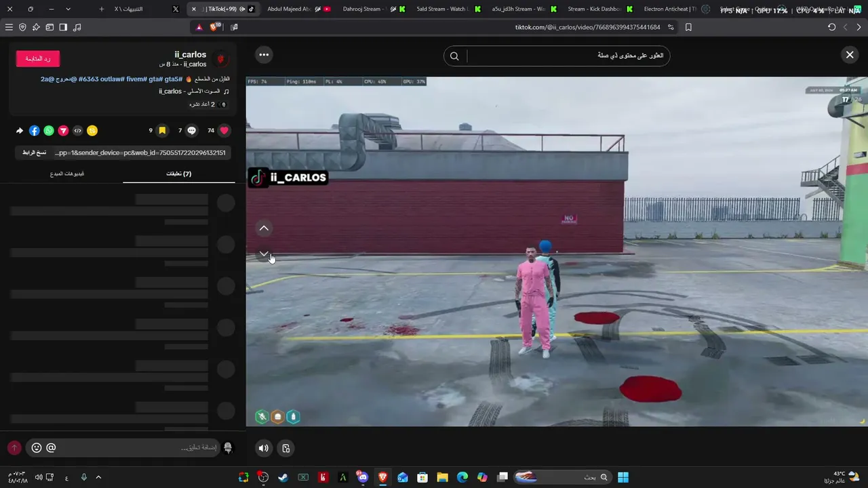Toggle the browser sidebar panel

point(63,27)
